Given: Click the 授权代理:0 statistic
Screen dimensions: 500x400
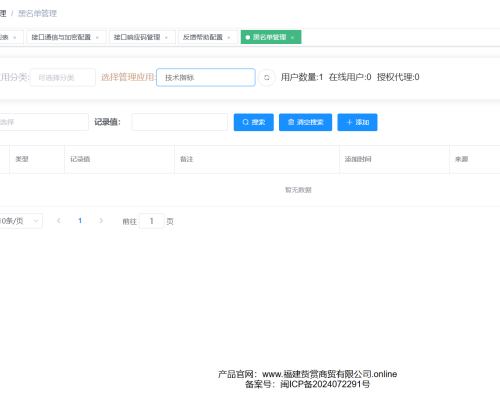Looking at the screenshot, I should pos(398,77).
